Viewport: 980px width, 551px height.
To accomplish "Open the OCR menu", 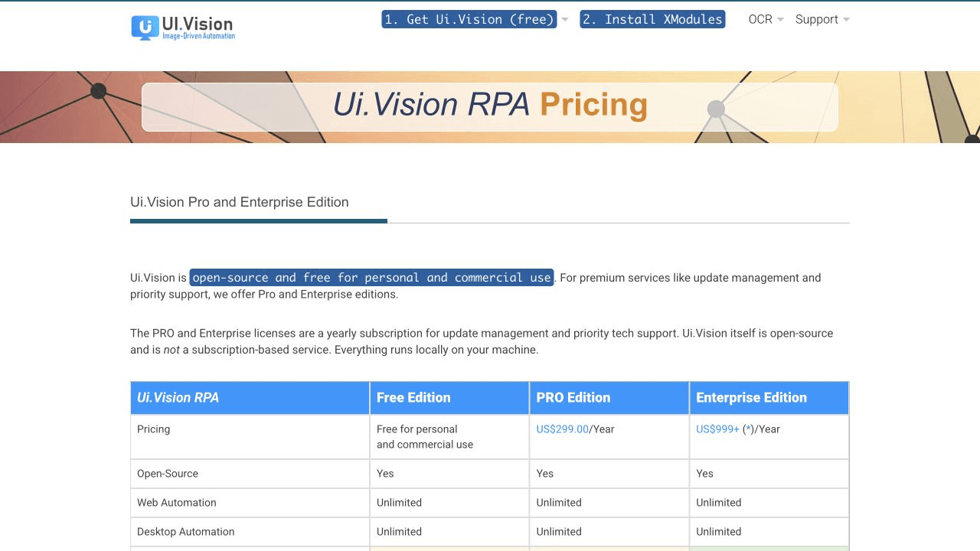I will (x=760, y=19).
